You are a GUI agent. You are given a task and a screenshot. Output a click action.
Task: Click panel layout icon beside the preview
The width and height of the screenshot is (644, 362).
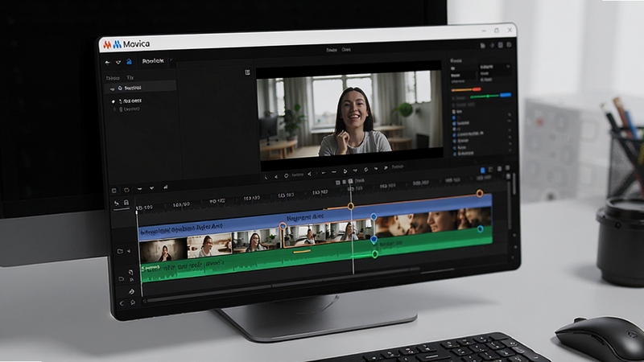247,72
